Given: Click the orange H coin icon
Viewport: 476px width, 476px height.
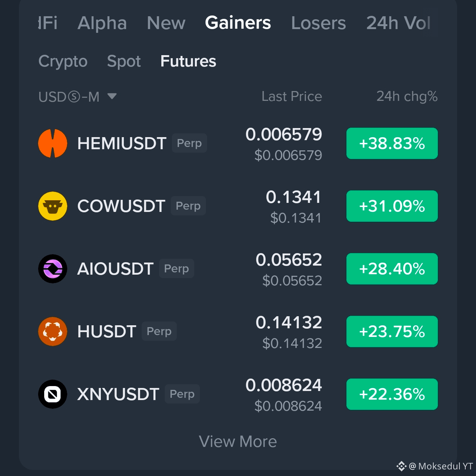Looking at the screenshot, I should click(x=53, y=332).
